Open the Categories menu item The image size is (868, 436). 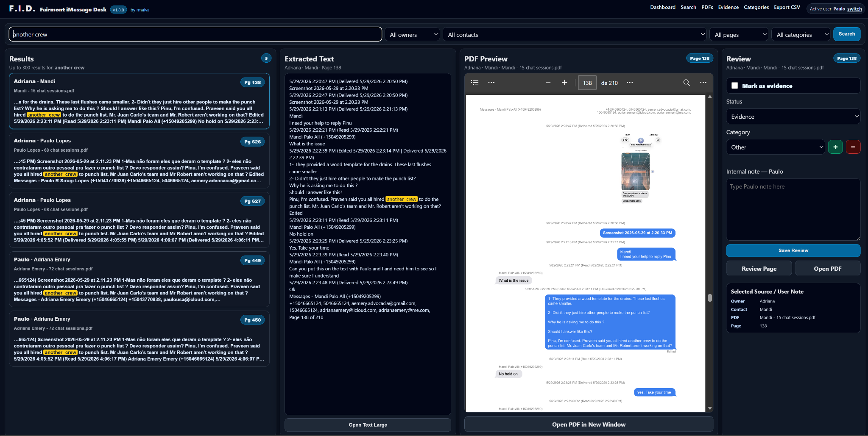tap(756, 7)
